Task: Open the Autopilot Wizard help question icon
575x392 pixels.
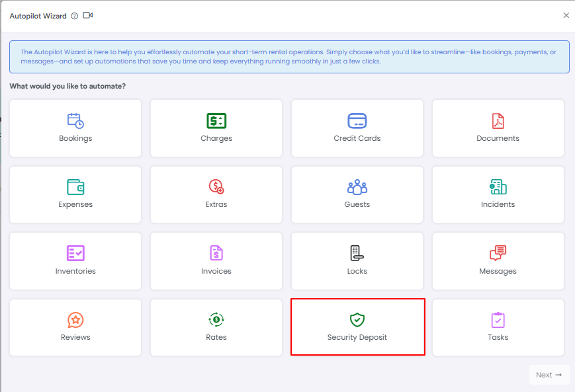Action: pyautogui.click(x=75, y=16)
